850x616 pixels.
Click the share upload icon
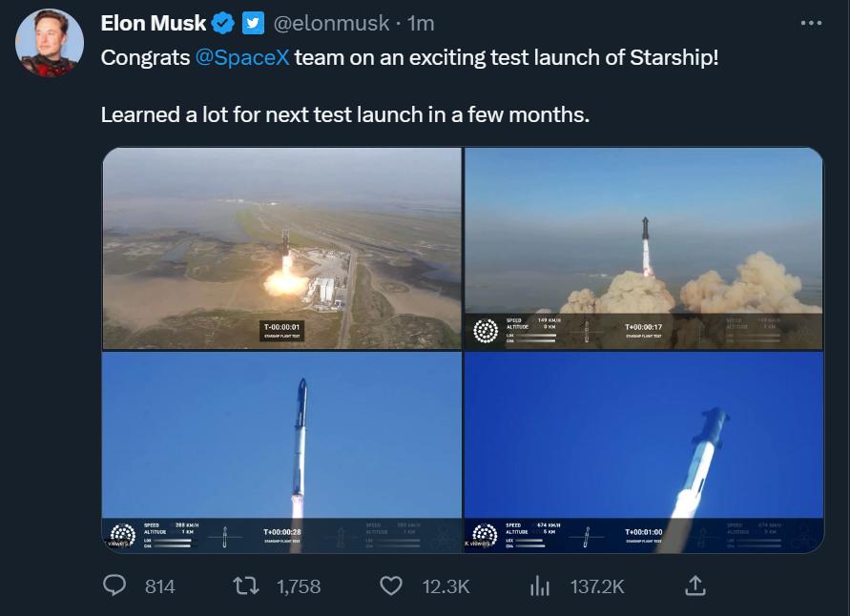[695, 585]
